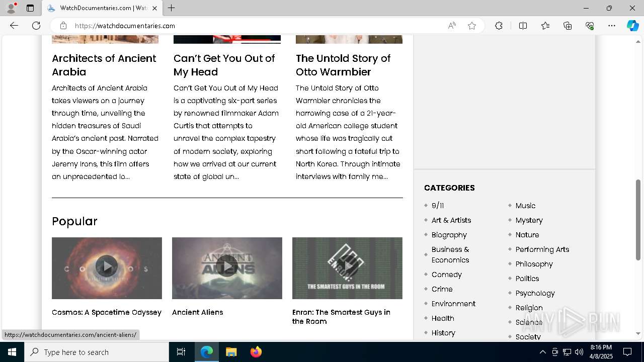Browse the History category

coord(443,333)
